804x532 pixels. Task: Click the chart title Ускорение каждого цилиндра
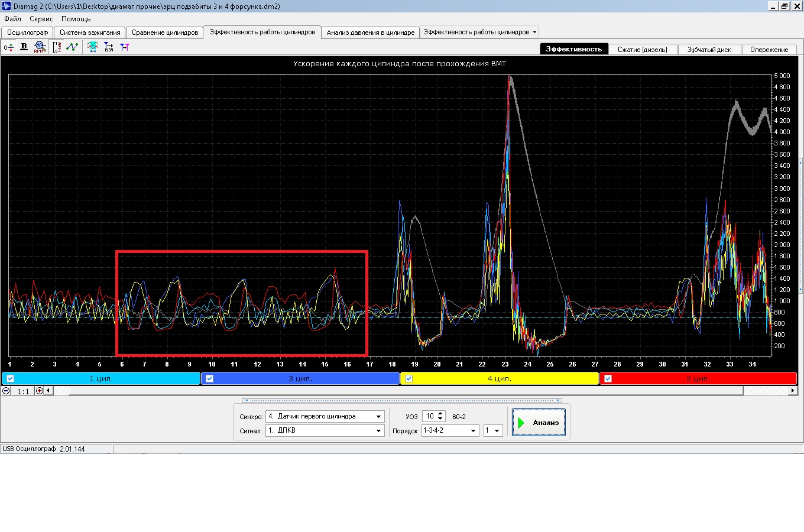pos(400,64)
